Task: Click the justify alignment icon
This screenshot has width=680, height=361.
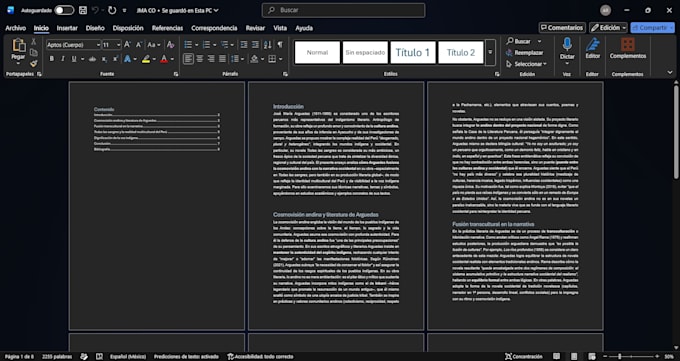Action: click(x=222, y=59)
